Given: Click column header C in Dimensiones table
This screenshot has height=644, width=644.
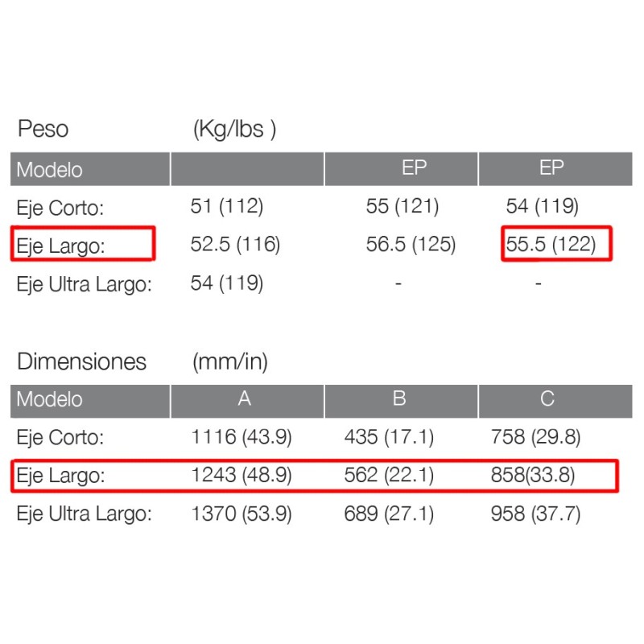Looking at the screenshot, I should click(x=547, y=399).
